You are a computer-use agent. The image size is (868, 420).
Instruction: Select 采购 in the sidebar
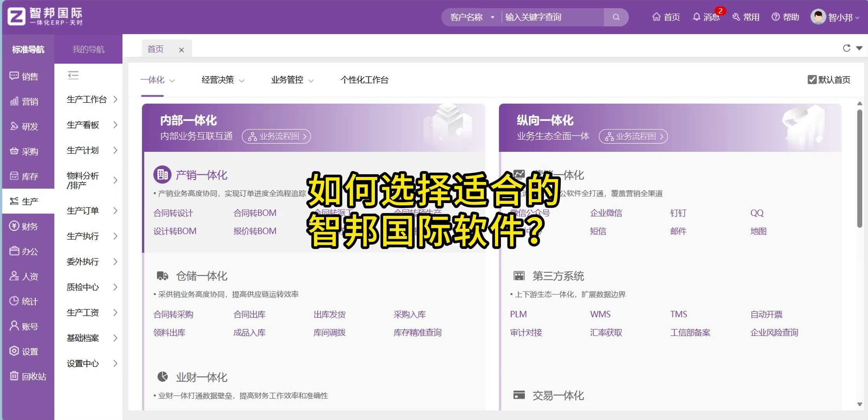pos(28,152)
